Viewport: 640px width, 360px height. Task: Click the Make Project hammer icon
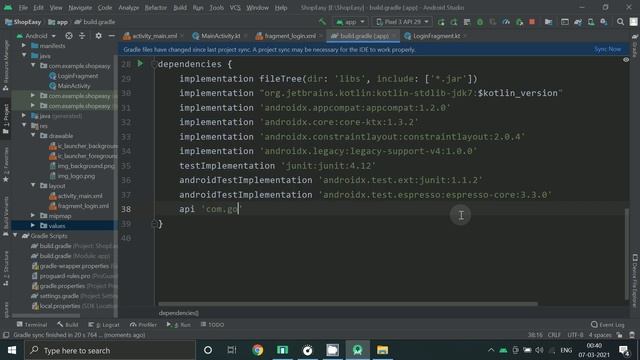[x=322, y=22]
